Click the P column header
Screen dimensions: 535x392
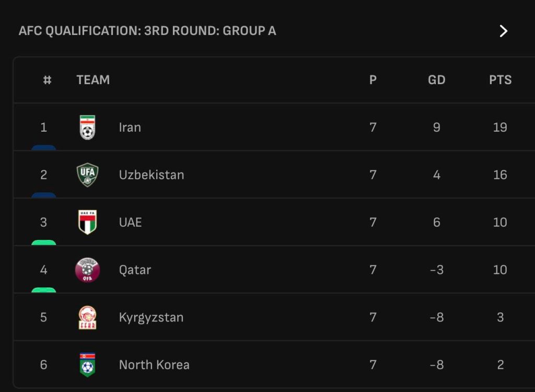[373, 80]
